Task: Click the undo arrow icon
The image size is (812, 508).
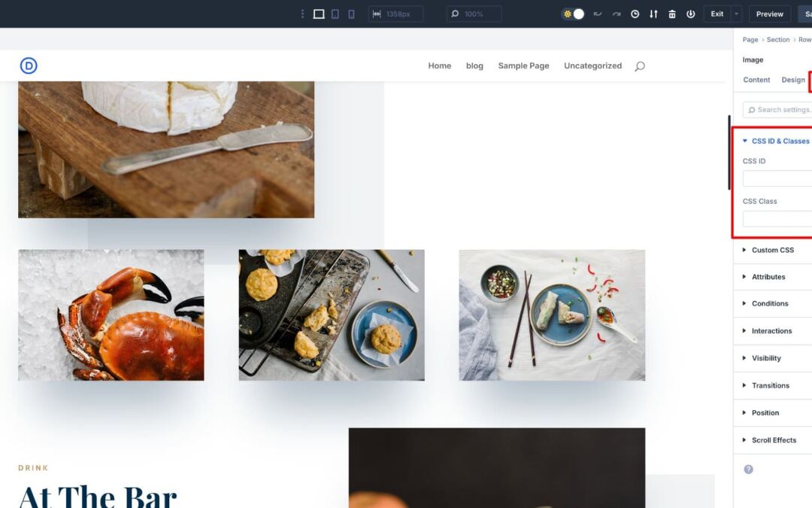Action: (x=598, y=14)
